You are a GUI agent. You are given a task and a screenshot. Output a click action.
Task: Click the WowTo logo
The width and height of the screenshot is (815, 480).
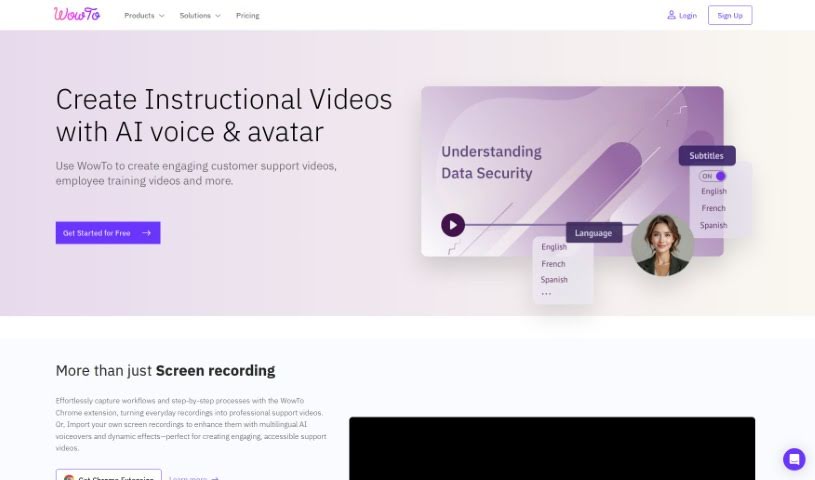[x=77, y=14]
